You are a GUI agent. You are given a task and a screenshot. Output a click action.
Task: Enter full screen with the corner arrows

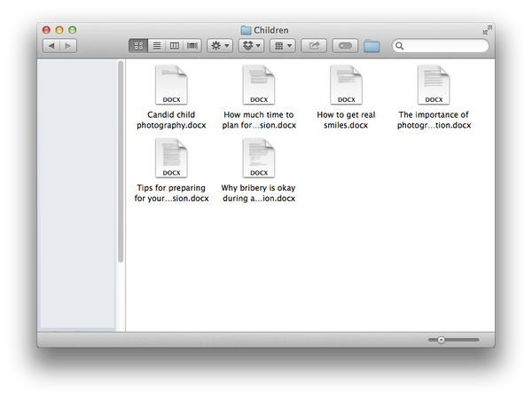click(487, 30)
